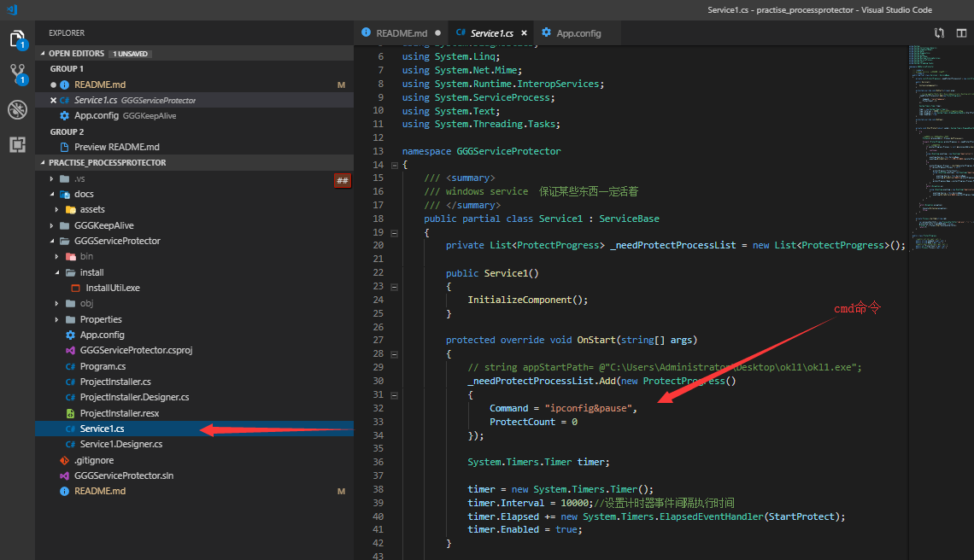Image resolution: width=974 pixels, height=560 pixels.
Task: Click the "ipconfig&pause" string in code
Action: [589, 408]
